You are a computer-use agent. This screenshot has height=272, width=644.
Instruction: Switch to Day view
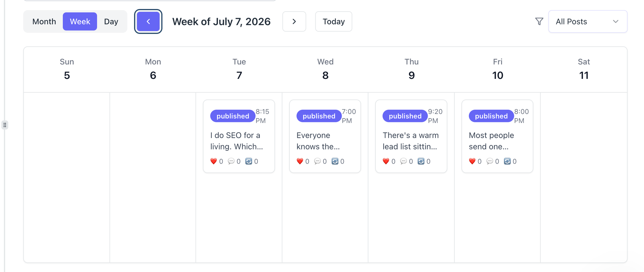click(x=111, y=22)
